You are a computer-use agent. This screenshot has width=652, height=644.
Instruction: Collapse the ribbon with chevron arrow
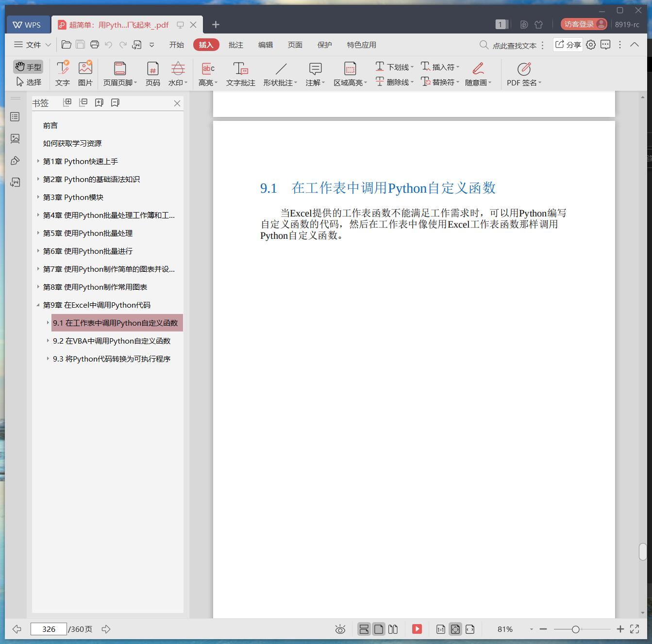point(634,45)
